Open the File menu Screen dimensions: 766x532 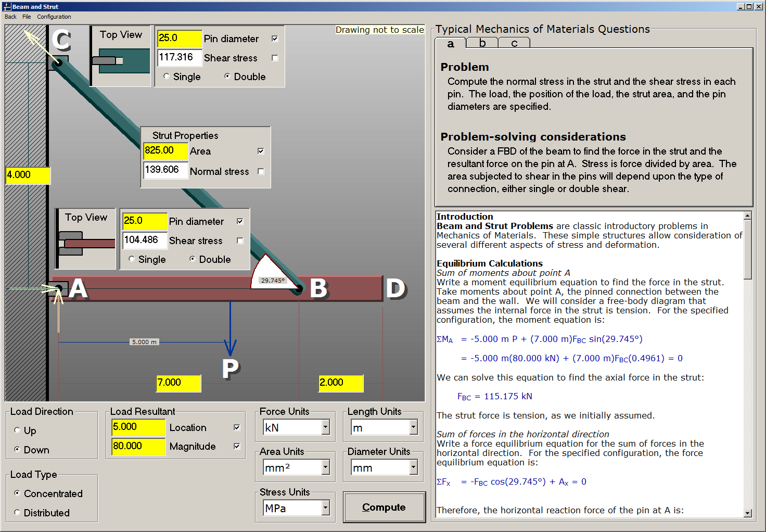(27, 17)
